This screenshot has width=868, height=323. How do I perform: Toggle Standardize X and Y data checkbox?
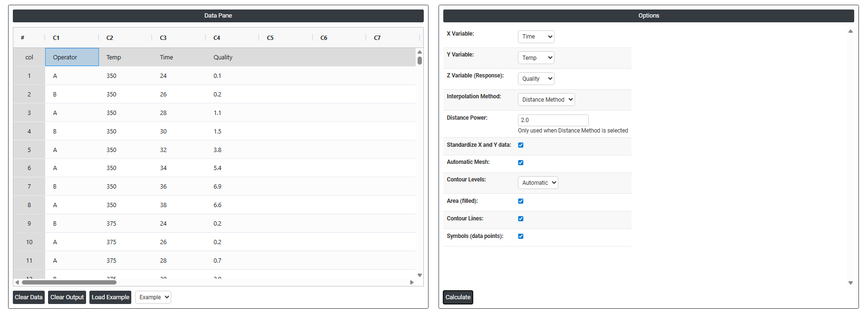point(521,145)
